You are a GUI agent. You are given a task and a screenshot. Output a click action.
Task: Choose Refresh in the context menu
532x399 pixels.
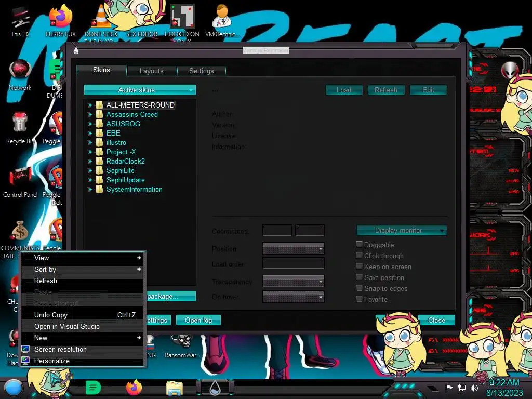coord(84,281)
